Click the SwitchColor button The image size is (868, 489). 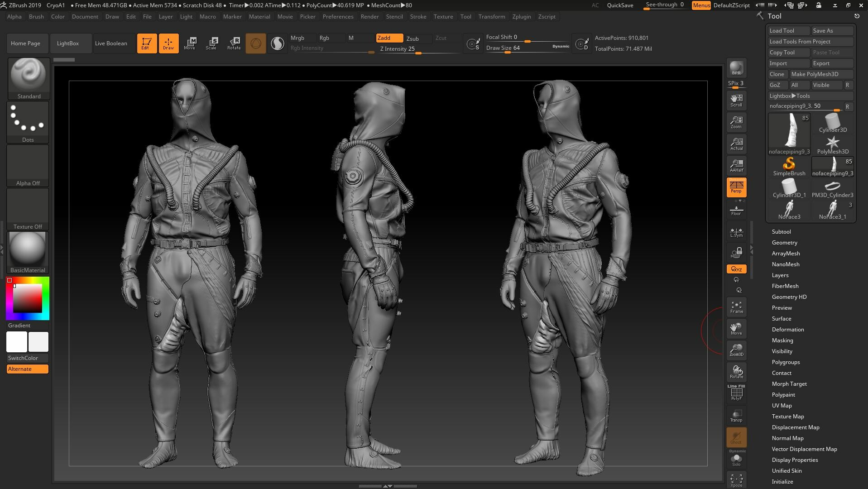click(28, 358)
